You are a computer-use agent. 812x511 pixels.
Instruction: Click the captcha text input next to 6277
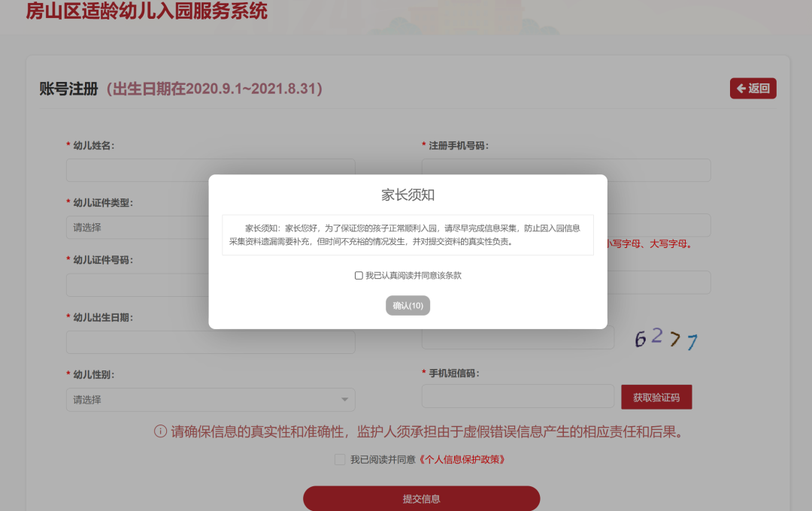[518, 338]
